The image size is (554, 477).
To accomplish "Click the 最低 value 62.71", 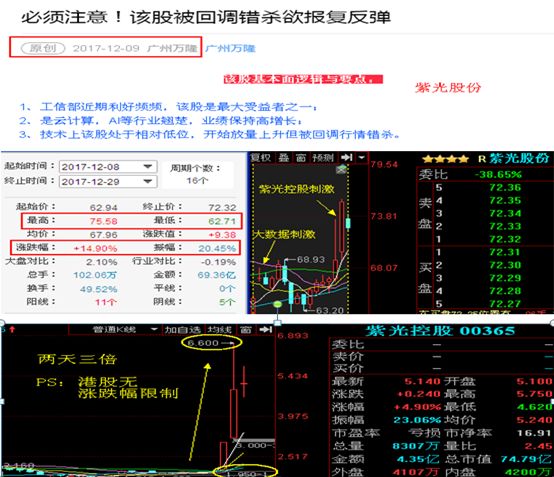I will (x=222, y=221).
